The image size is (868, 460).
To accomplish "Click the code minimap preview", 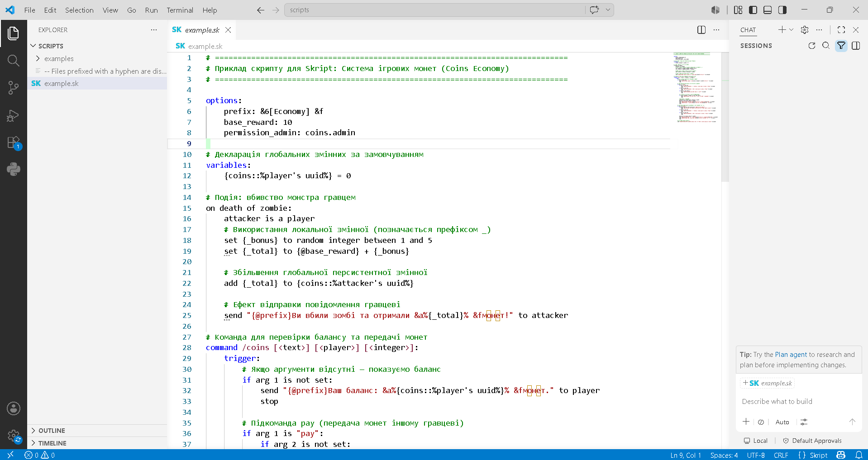I will [696, 88].
